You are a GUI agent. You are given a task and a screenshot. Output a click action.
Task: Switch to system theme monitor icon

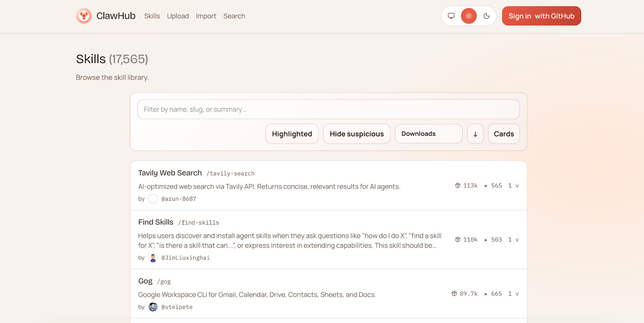451,16
